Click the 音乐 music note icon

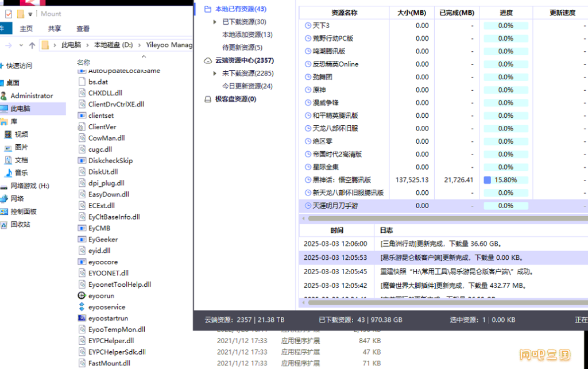8,172
